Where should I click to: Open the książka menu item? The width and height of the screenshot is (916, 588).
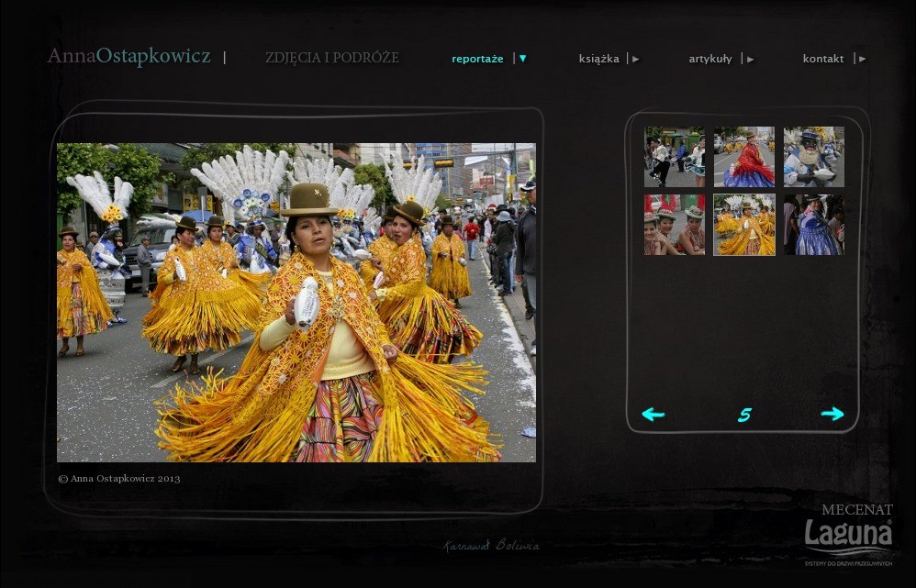598,59
